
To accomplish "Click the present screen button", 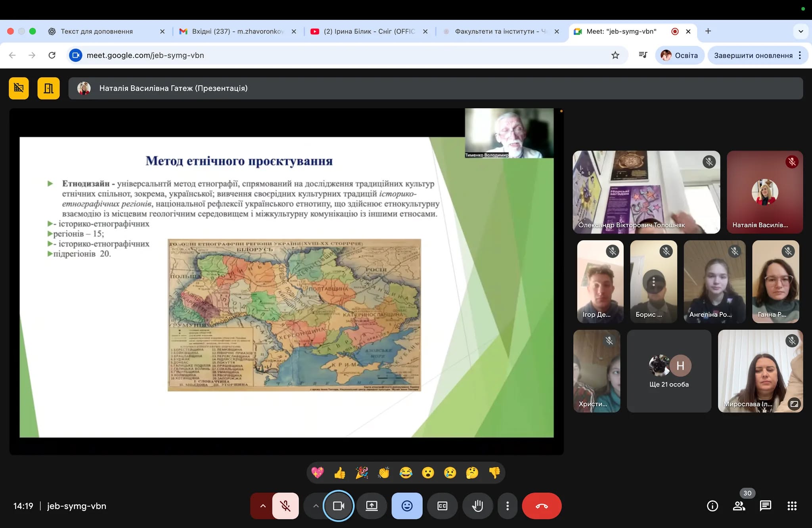I will (372, 506).
